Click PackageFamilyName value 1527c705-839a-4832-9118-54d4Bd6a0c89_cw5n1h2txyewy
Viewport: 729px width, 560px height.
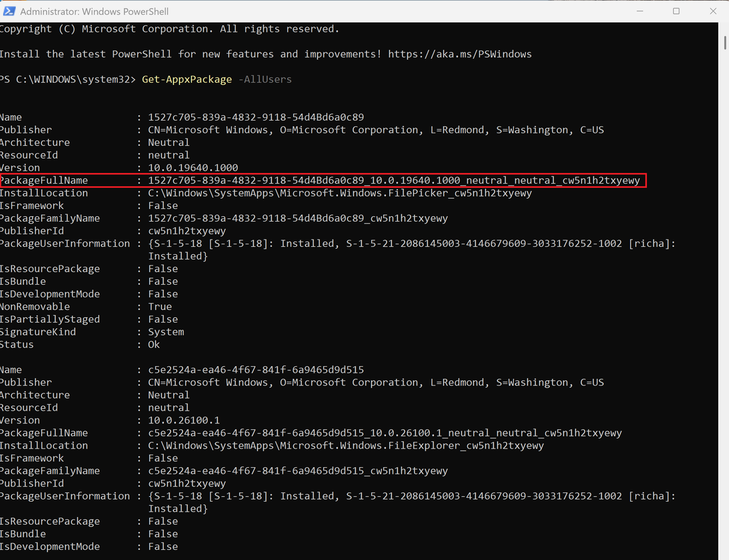click(297, 218)
